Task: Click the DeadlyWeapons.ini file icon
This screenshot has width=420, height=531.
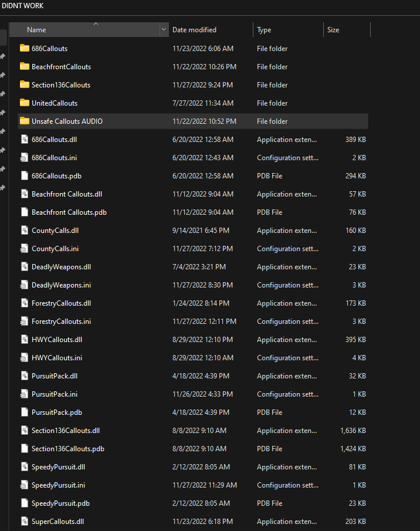Action: point(25,285)
